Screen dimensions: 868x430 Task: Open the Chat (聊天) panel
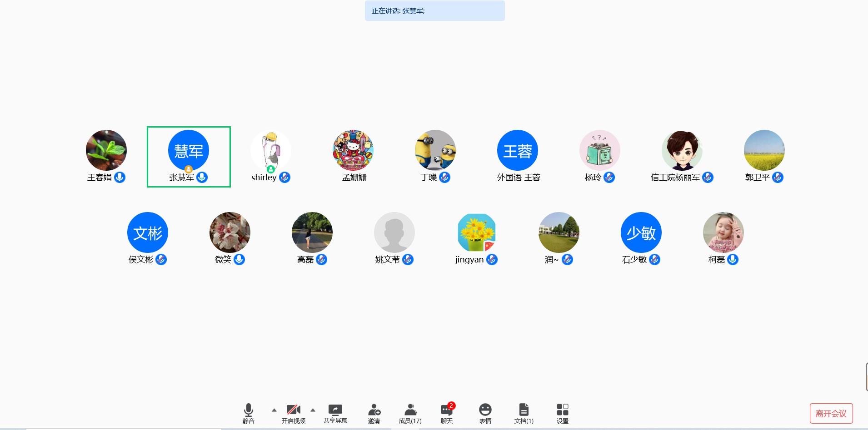pyautogui.click(x=446, y=413)
